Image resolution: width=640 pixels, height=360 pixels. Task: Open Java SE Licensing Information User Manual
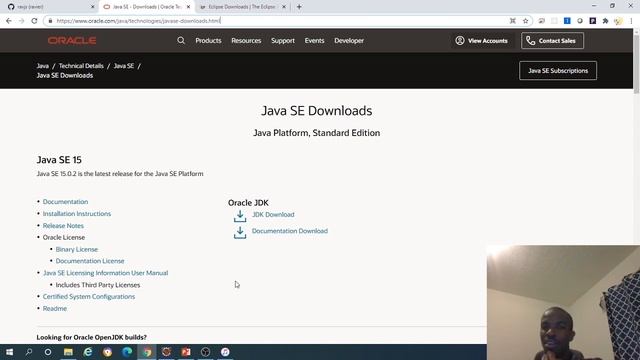(x=105, y=273)
